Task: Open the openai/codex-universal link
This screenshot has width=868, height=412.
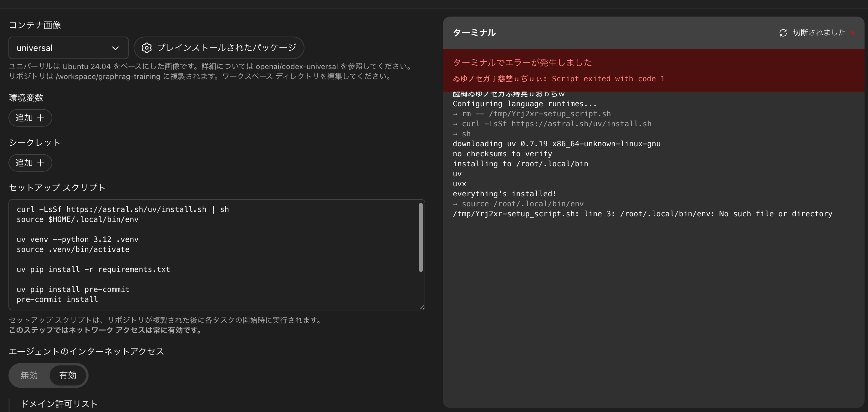Action: pos(297,66)
